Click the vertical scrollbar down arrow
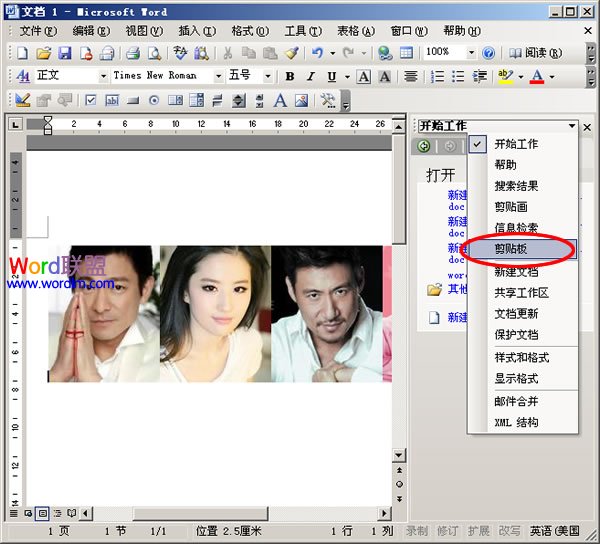The height and width of the screenshot is (544, 600). (399, 454)
